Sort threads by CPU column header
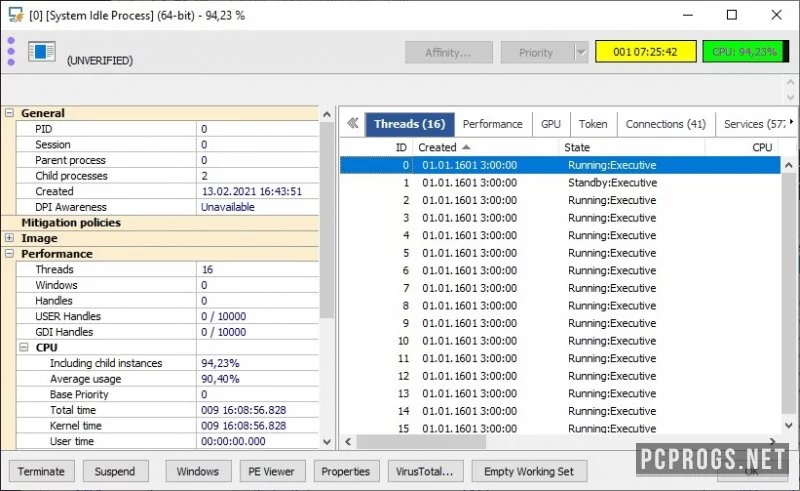The width and height of the screenshot is (800, 491). click(x=742, y=148)
